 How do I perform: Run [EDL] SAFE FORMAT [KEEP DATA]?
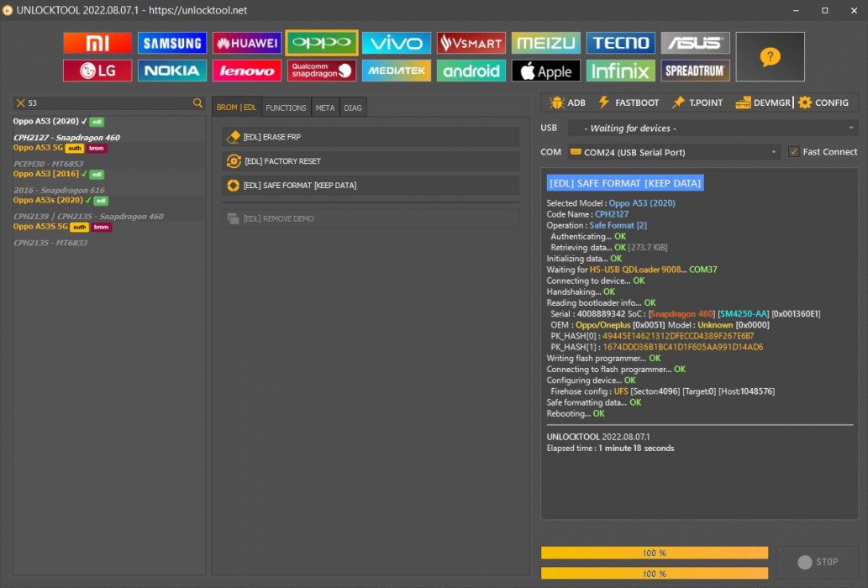pos(371,186)
